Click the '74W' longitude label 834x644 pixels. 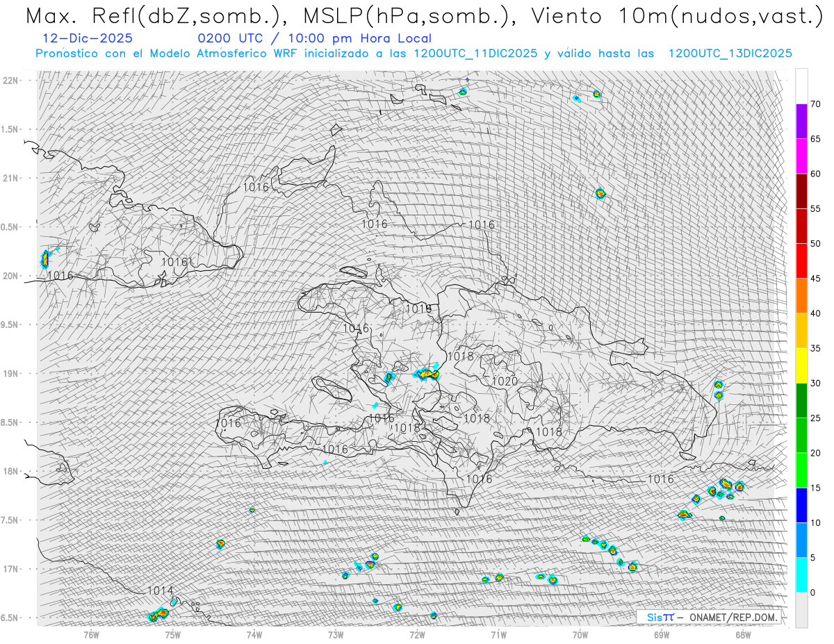[x=254, y=634]
